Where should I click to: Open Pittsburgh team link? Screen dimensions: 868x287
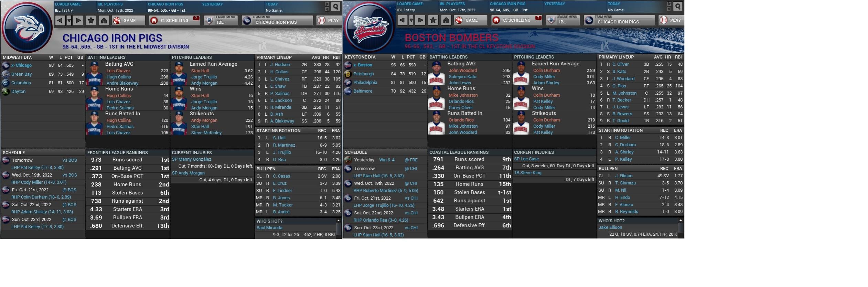coord(364,74)
